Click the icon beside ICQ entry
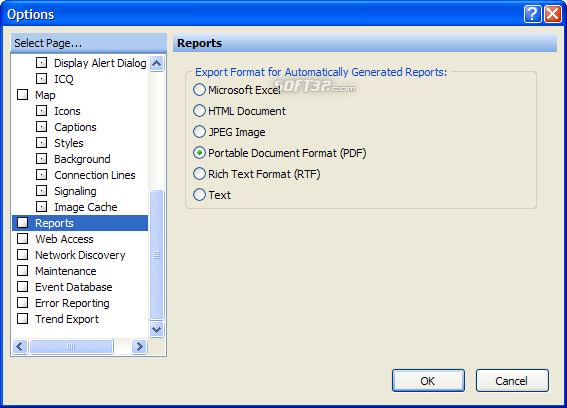The width and height of the screenshot is (567, 408). 42,78
